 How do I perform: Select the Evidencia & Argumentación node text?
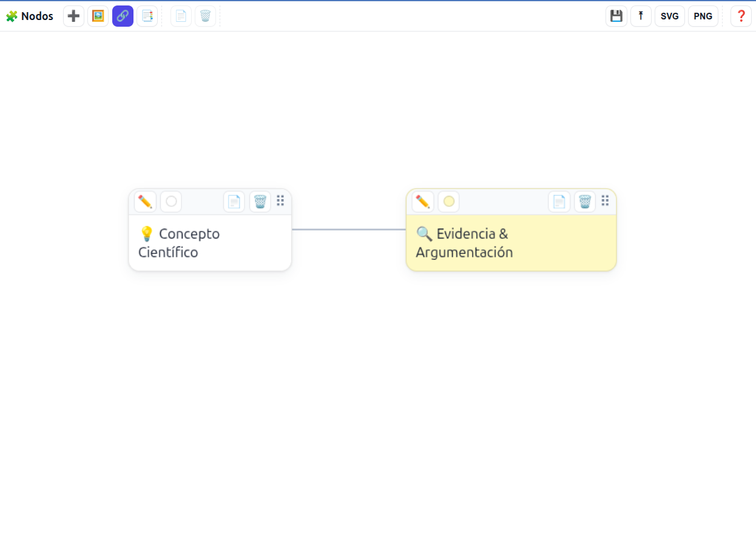464,243
